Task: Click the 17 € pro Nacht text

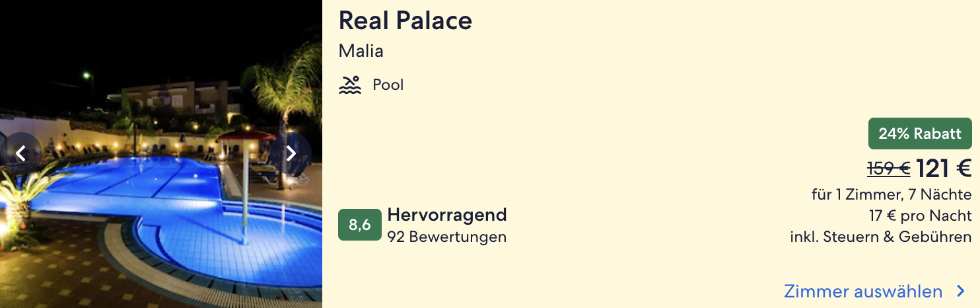Action: [920, 216]
